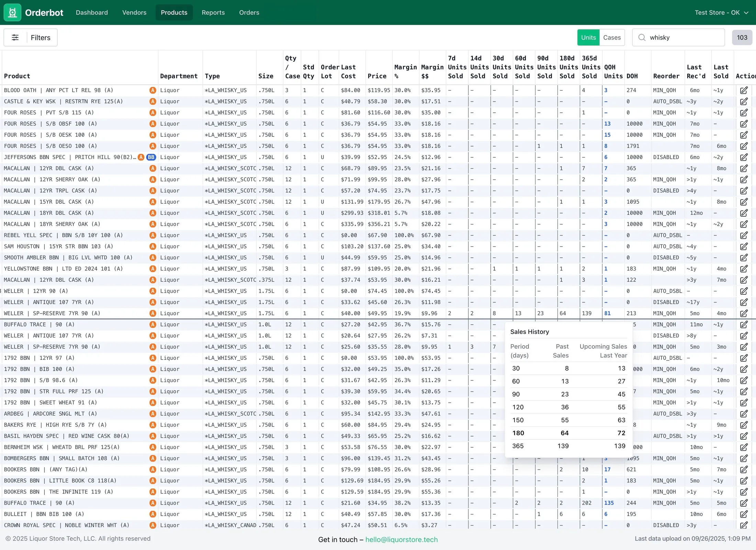Edit FOUR ROSES S/B OBSF 100 row

(x=744, y=124)
